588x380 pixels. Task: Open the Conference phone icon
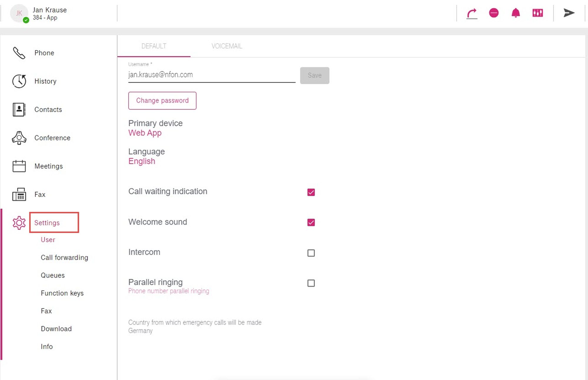point(19,138)
